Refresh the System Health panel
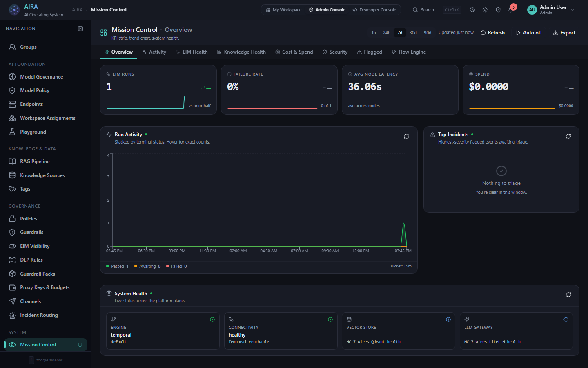Image resolution: width=588 pixels, height=368 pixels. pyautogui.click(x=568, y=295)
